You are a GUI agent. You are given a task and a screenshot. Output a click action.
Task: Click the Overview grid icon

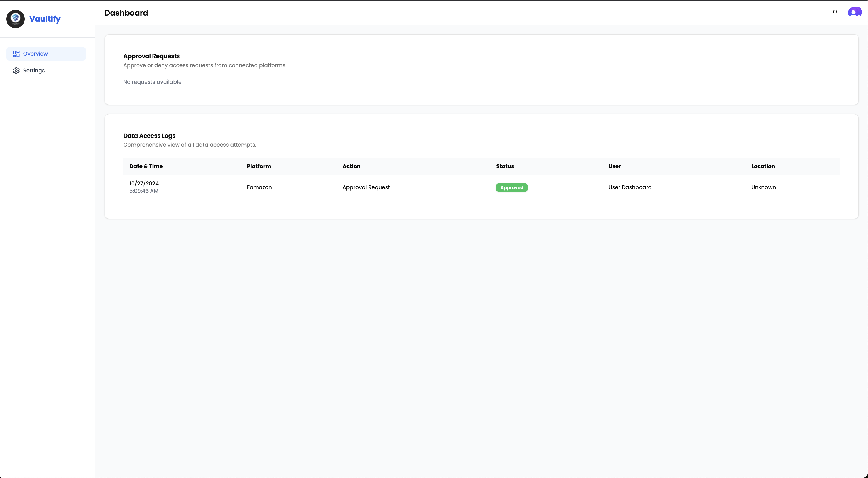(x=16, y=54)
